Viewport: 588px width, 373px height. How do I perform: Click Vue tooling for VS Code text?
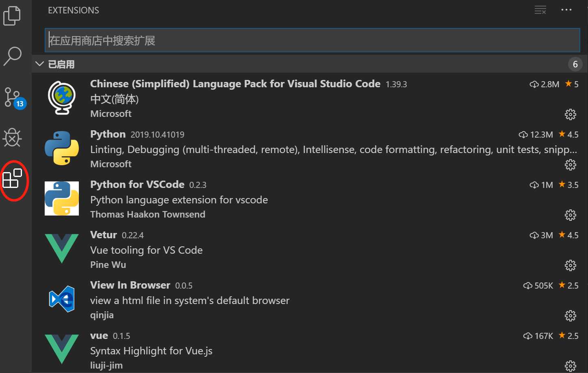[146, 250]
